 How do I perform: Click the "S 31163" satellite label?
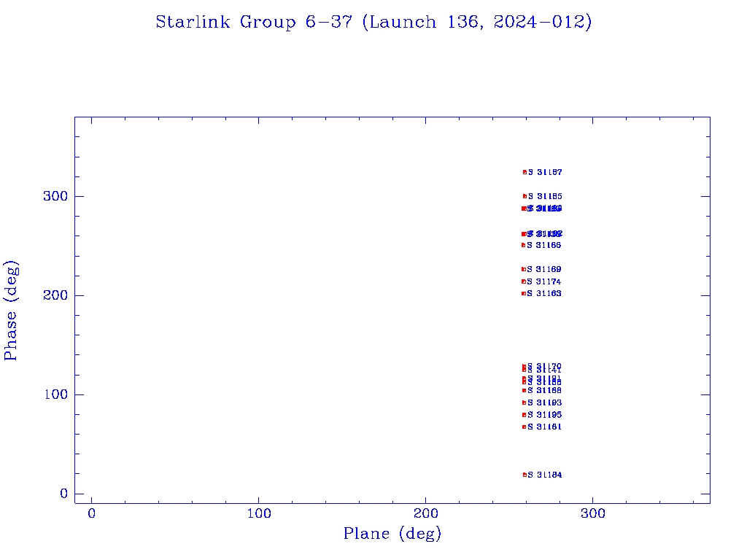click(x=544, y=293)
